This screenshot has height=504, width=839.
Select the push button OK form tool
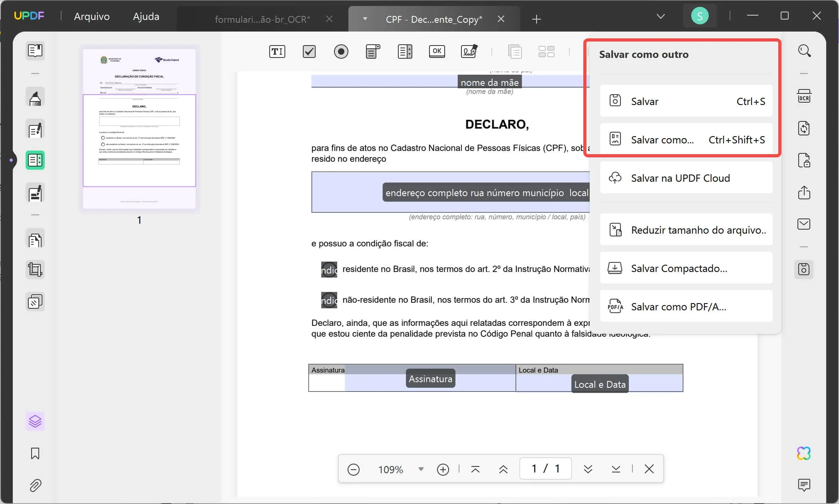click(437, 51)
